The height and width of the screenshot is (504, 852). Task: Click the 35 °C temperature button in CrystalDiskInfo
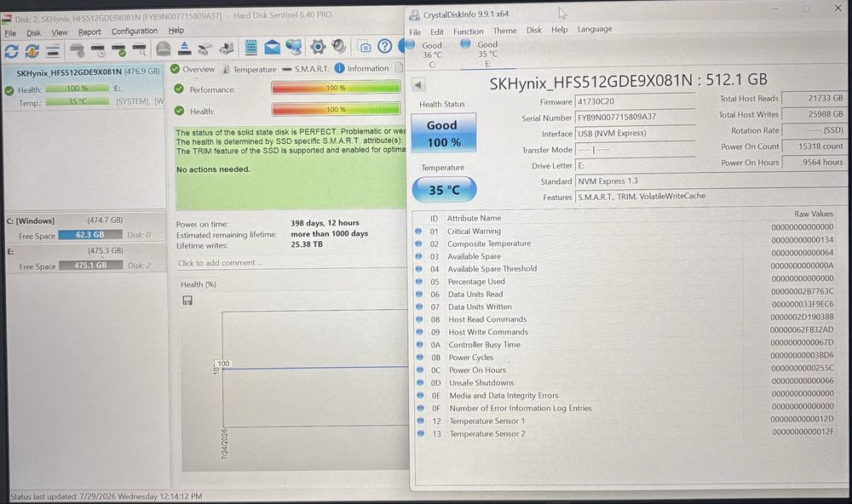point(445,190)
